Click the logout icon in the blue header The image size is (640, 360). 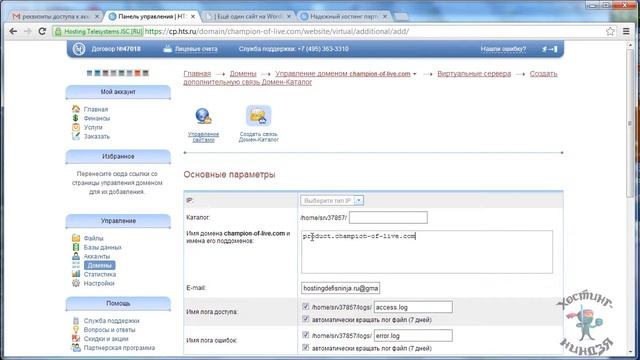pos(549,49)
